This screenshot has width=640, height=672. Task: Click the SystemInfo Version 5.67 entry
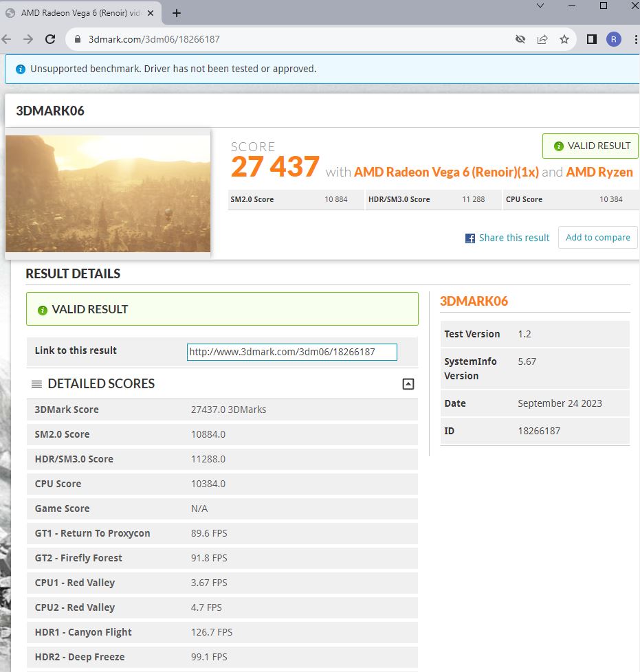(535, 368)
